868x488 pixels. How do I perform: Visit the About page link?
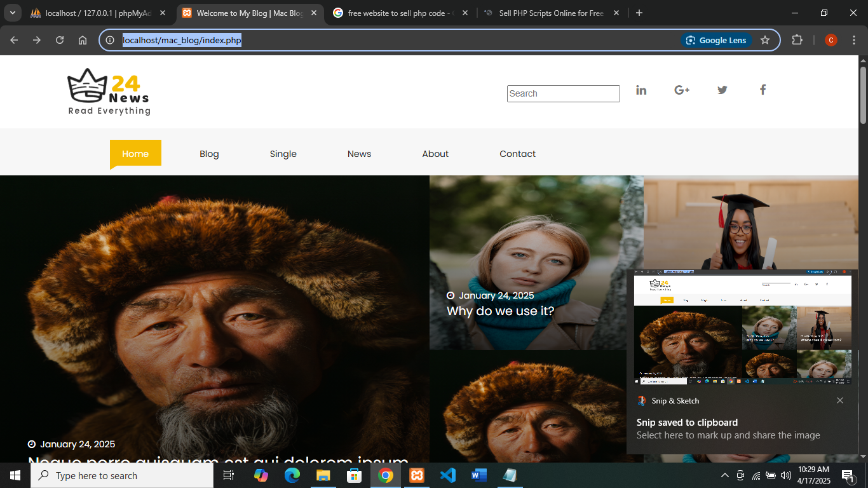tap(435, 154)
